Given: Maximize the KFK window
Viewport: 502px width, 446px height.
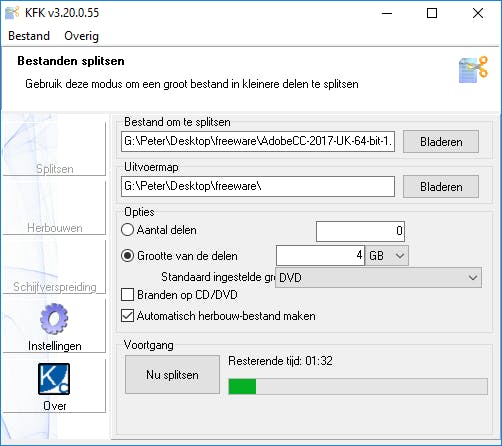Looking at the screenshot, I should click(432, 13).
